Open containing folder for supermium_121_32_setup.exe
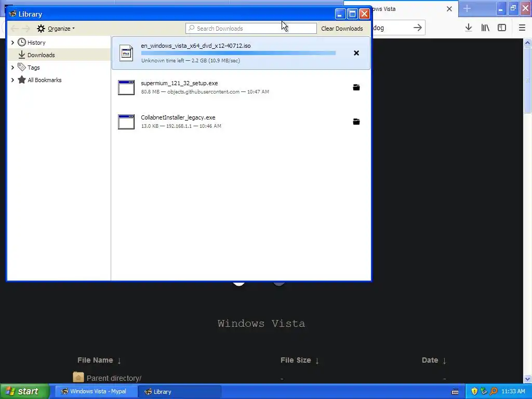This screenshot has height=399, width=532. tap(356, 87)
